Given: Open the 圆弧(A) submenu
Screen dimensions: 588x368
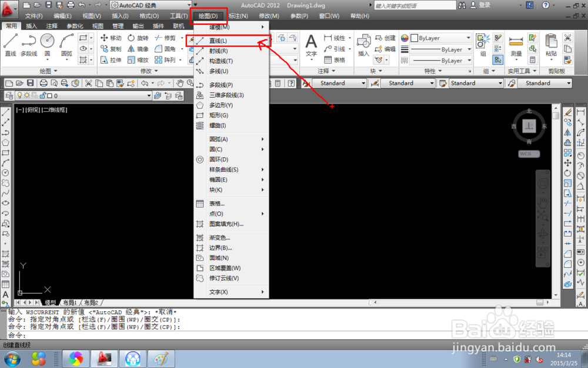Looking at the screenshot, I should point(231,140).
